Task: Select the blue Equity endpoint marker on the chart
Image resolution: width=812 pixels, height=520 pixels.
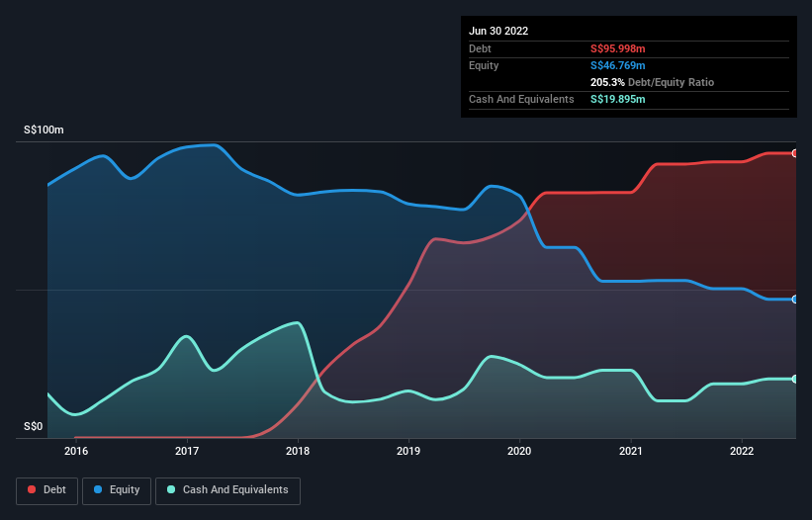Action: [x=795, y=300]
